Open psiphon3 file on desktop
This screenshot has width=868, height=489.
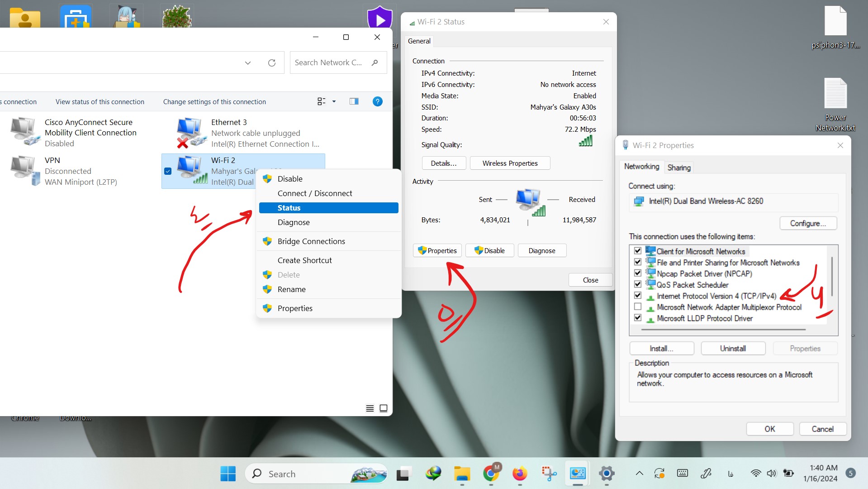[835, 27]
